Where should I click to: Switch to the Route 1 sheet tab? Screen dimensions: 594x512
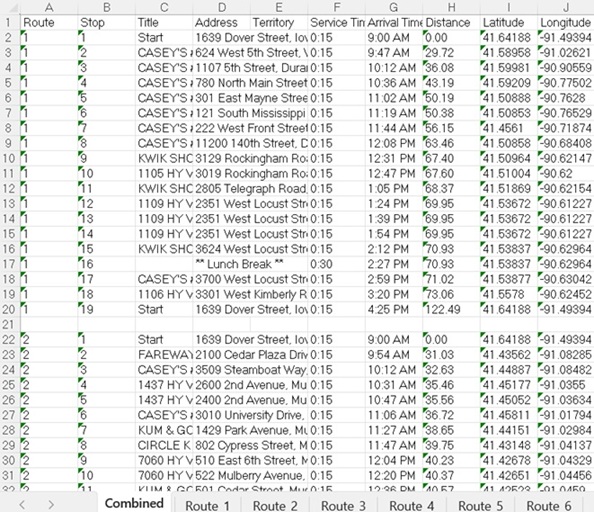(x=207, y=506)
